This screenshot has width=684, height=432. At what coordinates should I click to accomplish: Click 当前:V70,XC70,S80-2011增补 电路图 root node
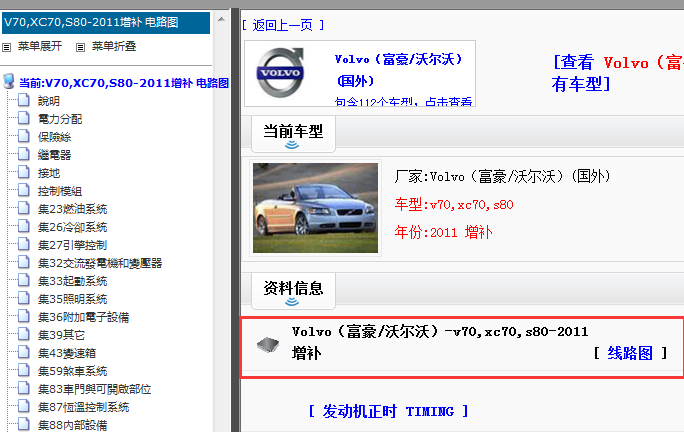pyautogui.click(x=124, y=83)
